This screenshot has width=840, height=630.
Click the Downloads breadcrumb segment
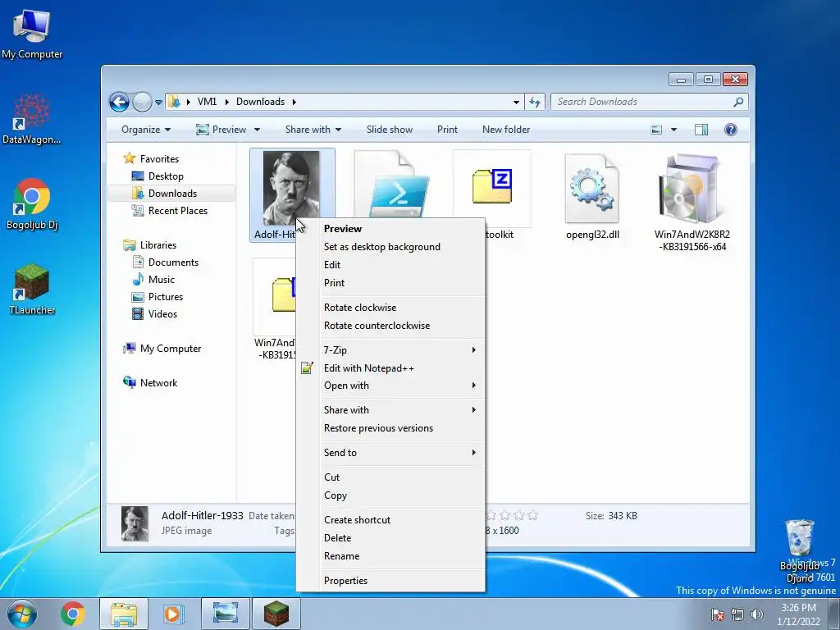pos(260,102)
